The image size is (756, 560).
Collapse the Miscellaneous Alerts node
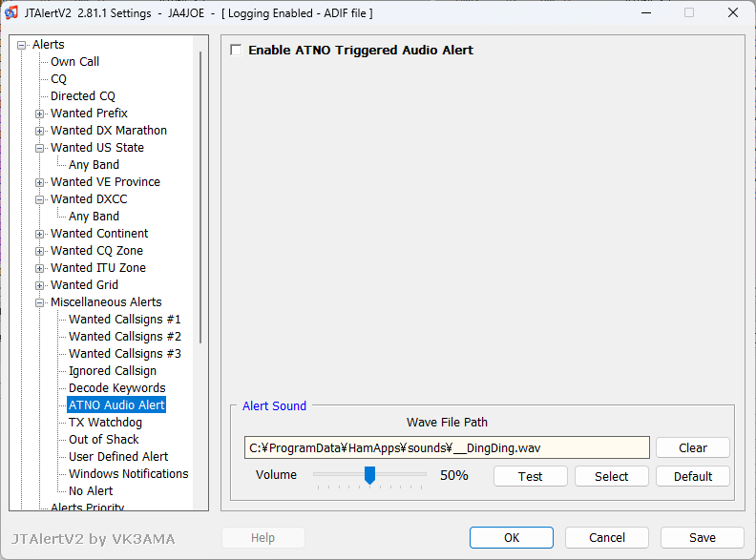(x=39, y=303)
